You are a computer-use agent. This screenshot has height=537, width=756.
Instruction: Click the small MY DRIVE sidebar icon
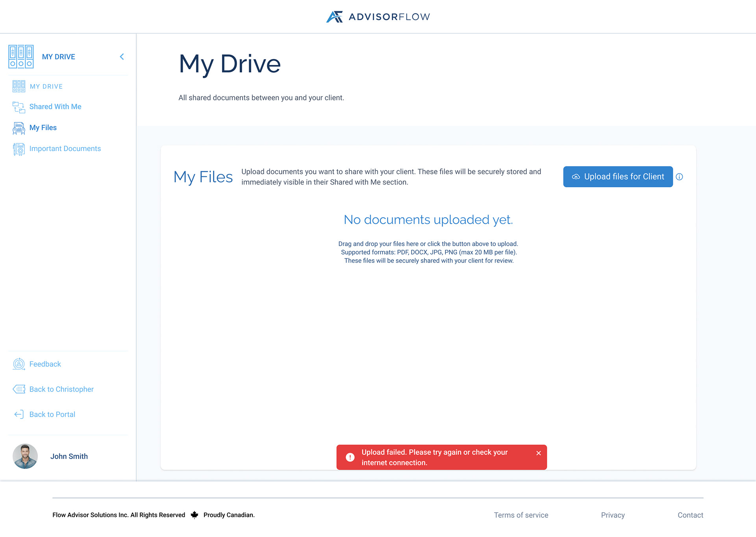(19, 87)
